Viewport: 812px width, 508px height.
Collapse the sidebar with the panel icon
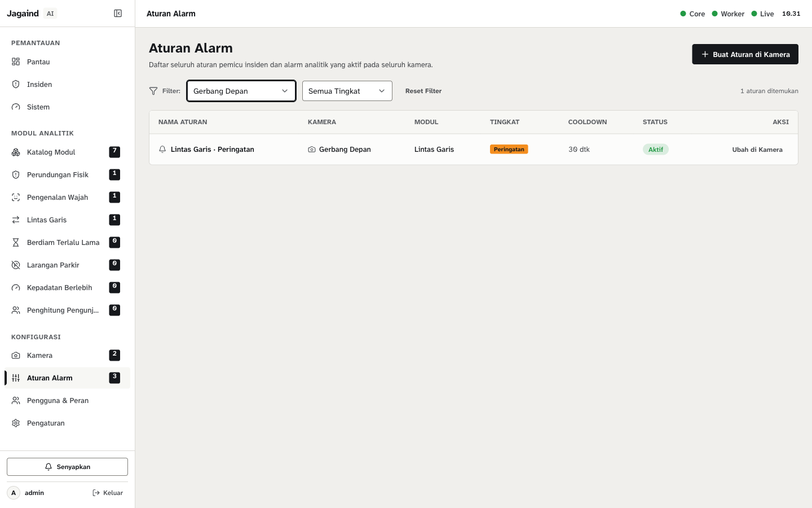point(118,14)
